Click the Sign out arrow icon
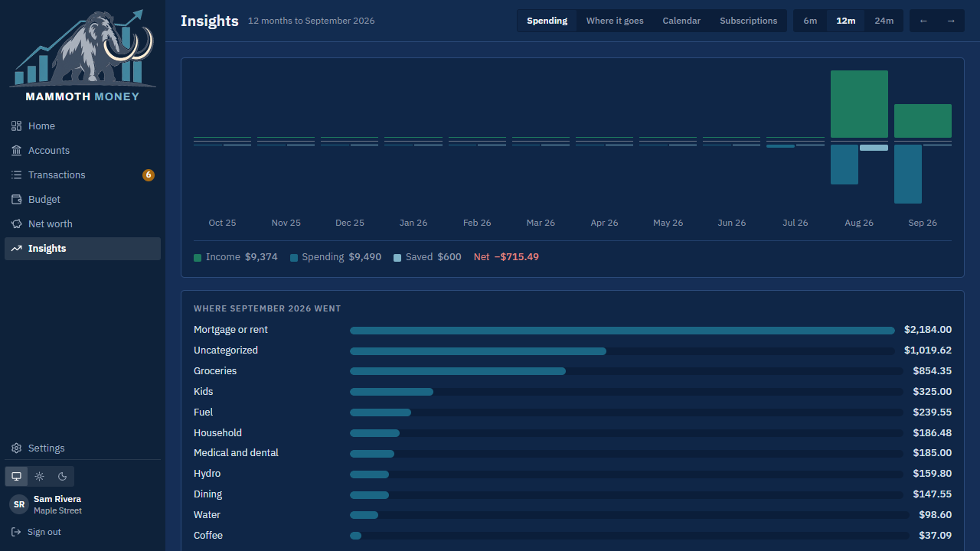This screenshot has height=551, width=980. point(16,532)
